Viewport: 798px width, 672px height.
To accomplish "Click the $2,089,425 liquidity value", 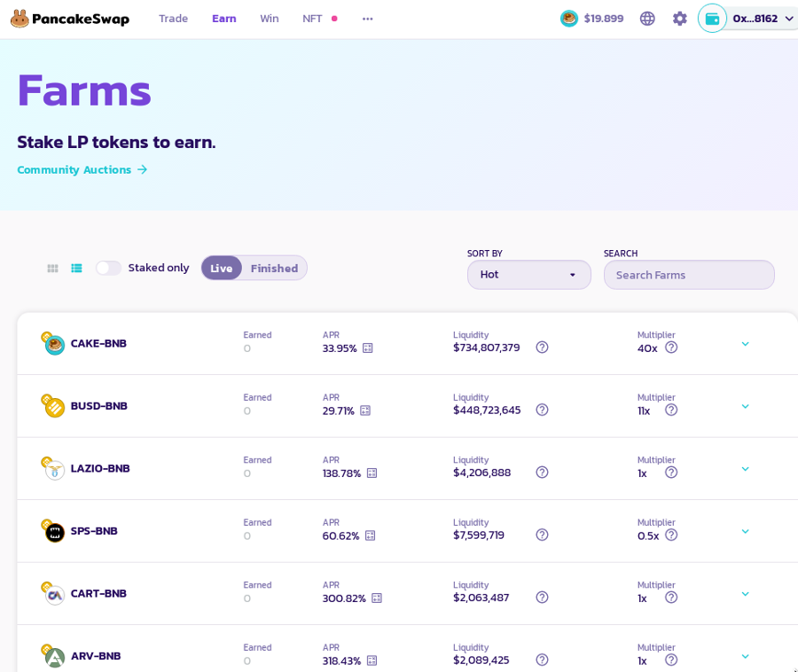I will (x=481, y=660).
